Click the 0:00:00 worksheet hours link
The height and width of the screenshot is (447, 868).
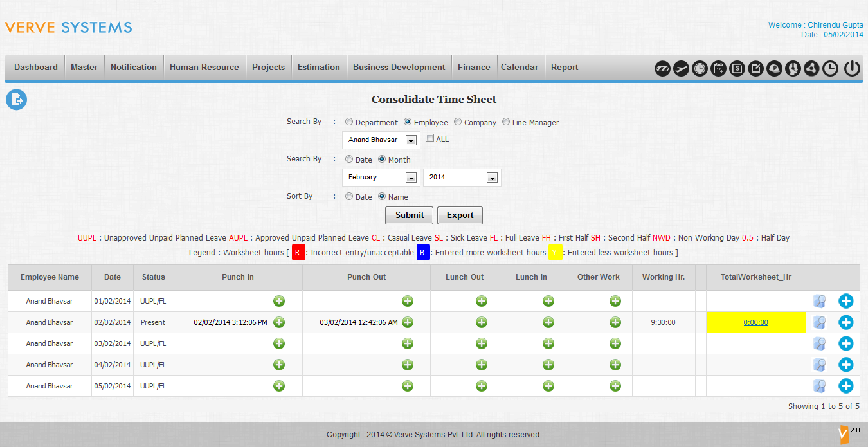(756, 322)
